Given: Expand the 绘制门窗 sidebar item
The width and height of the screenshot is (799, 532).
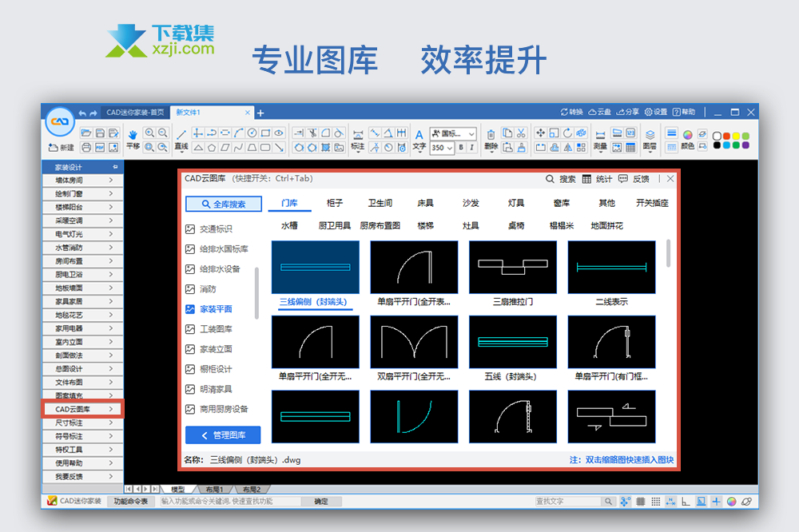Looking at the screenshot, I should tap(82, 193).
